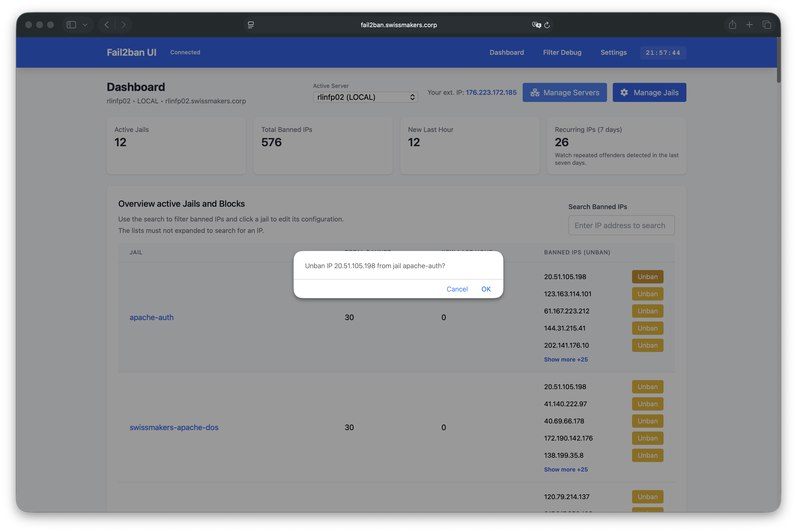Image resolution: width=797 pixels, height=532 pixels.
Task: Open sidebar options chevron dropdown
Action: [85, 25]
